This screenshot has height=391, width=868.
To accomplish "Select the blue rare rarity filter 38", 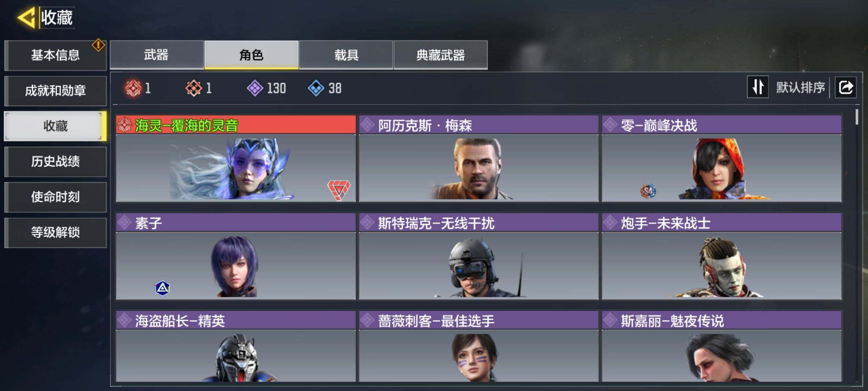I will [x=325, y=88].
